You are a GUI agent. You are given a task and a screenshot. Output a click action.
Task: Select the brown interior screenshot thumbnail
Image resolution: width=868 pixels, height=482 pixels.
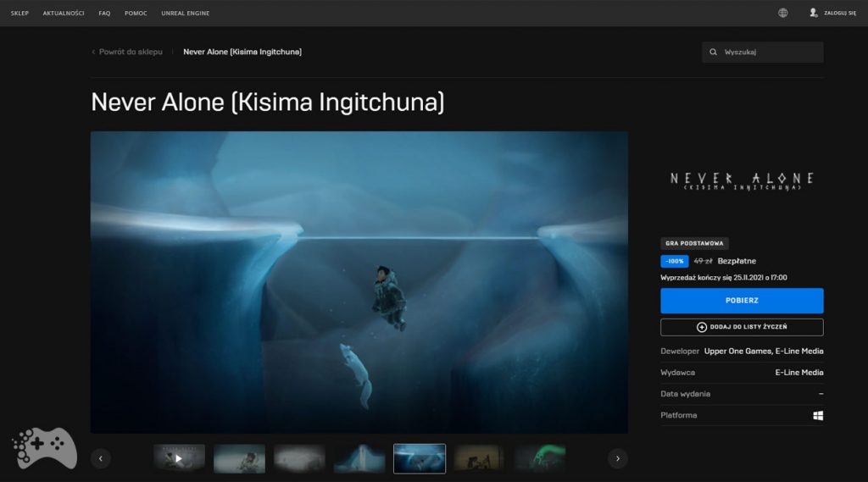[x=480, y=458]
